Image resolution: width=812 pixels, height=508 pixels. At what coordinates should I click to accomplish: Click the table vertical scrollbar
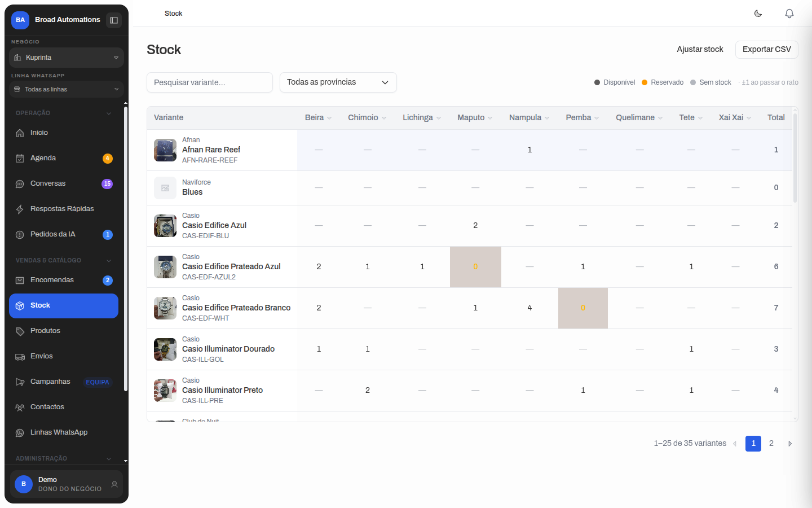coord(795,158)
